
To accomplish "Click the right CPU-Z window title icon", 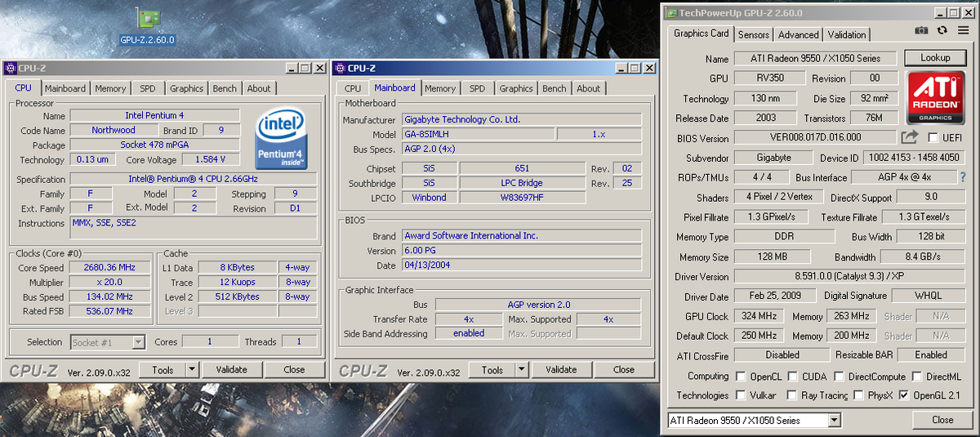I will click(340, 69).
